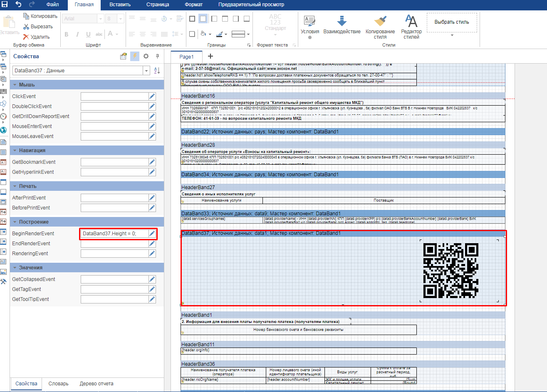Viewport: 547px width, 392px height.
Task: Select the map globe tool in toolbox
Action: coord(3,130)
